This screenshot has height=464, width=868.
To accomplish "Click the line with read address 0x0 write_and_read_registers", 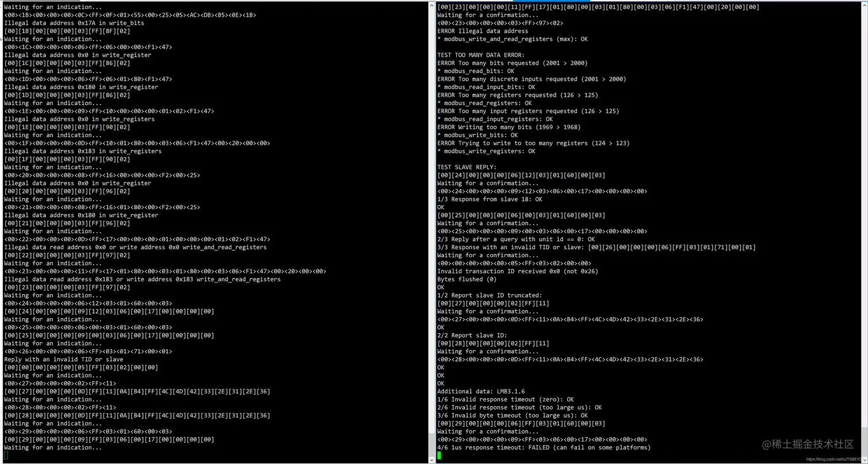I will tap(135, 247).
